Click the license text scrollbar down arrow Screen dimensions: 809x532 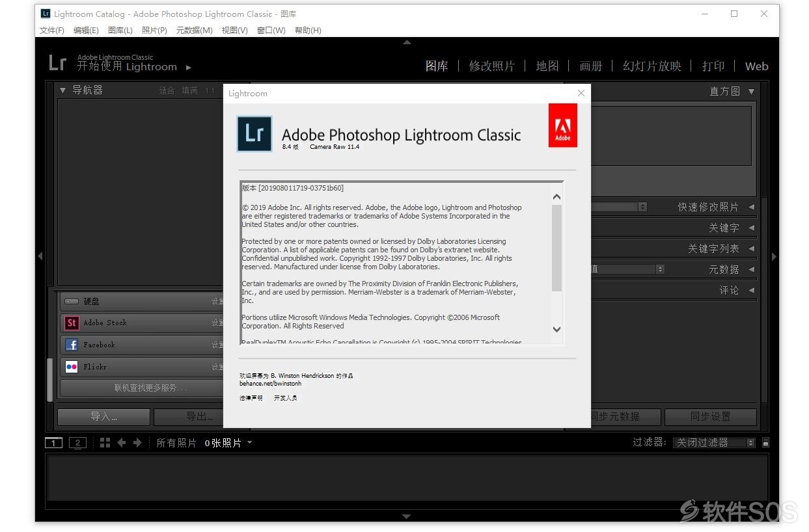click(556, 329)
